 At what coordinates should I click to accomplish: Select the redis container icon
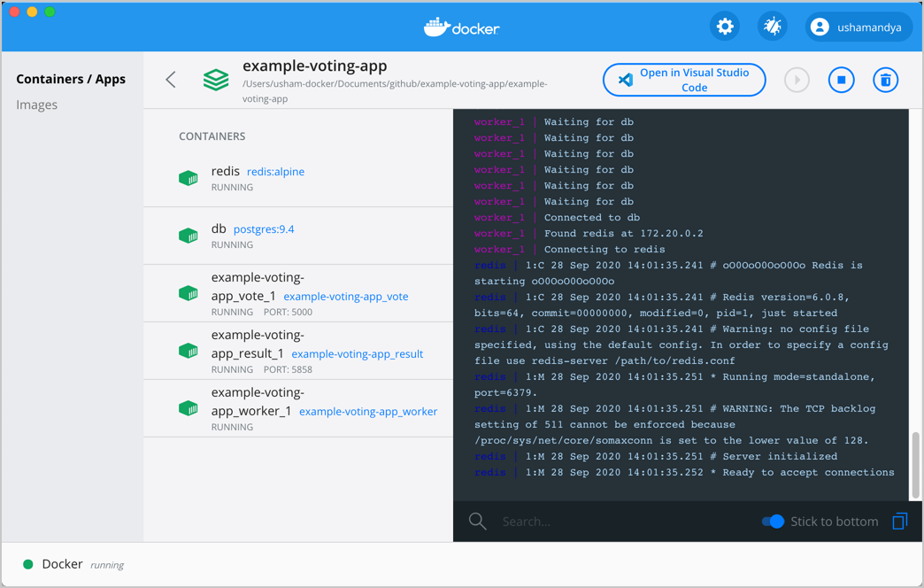point(188,177)
